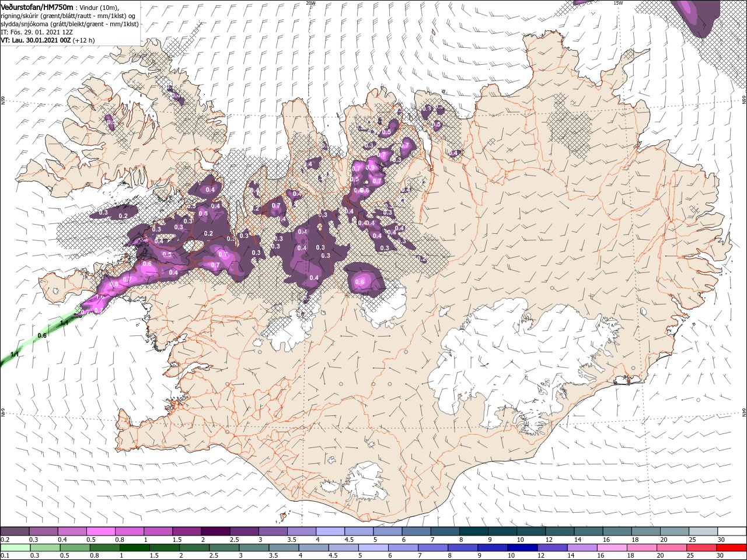Click the snow legend swatch between 0.3 and 0.4
Screen dimensions: 747x560
click(44, 531)
